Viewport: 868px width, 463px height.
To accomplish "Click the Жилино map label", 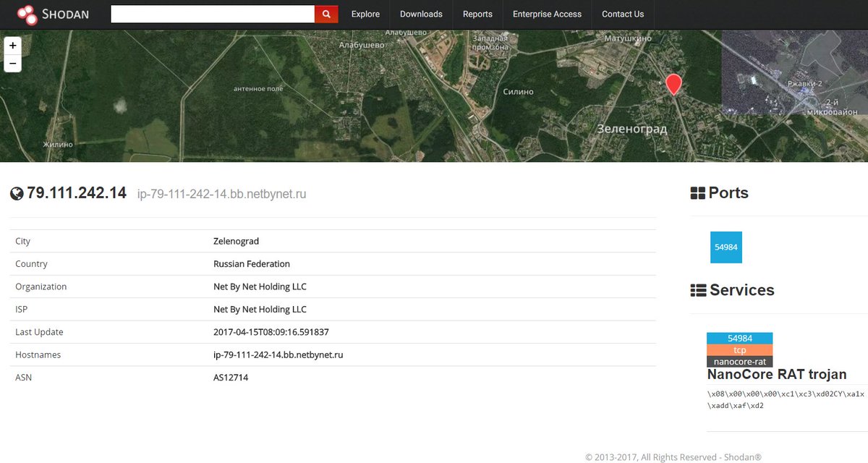I will [57, 144].
